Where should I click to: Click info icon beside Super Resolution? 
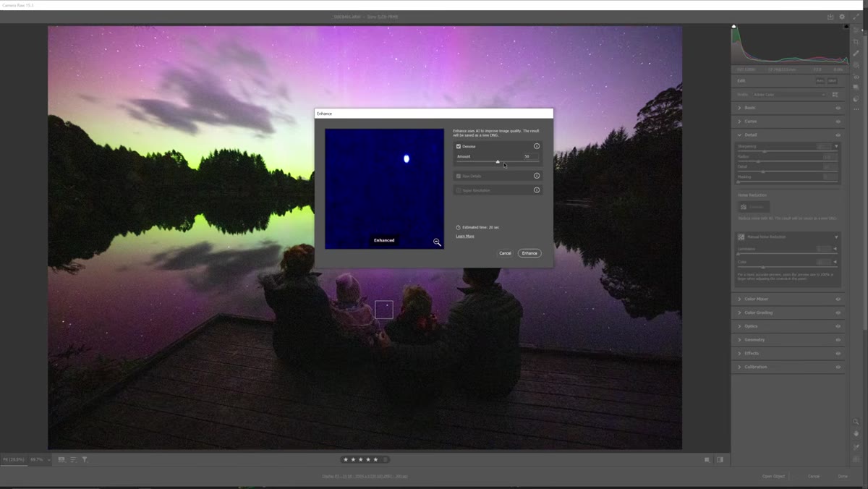tap(537, 190)
